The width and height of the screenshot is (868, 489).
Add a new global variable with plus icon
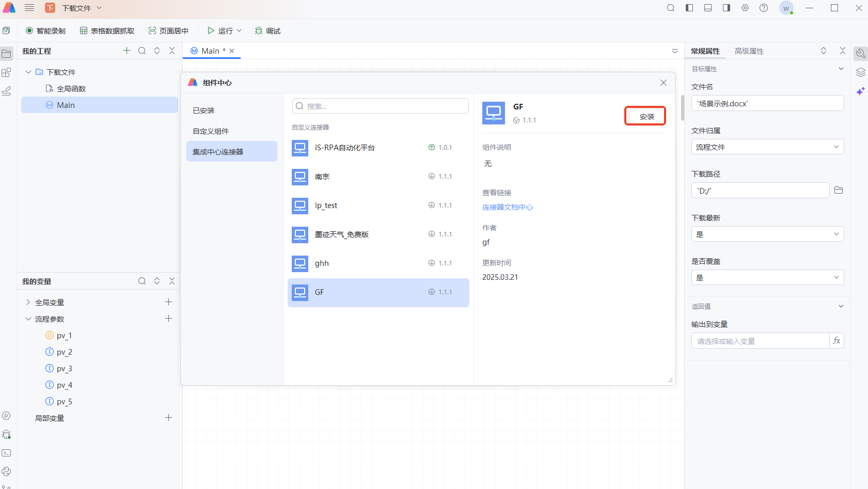[x=168, y=302]
